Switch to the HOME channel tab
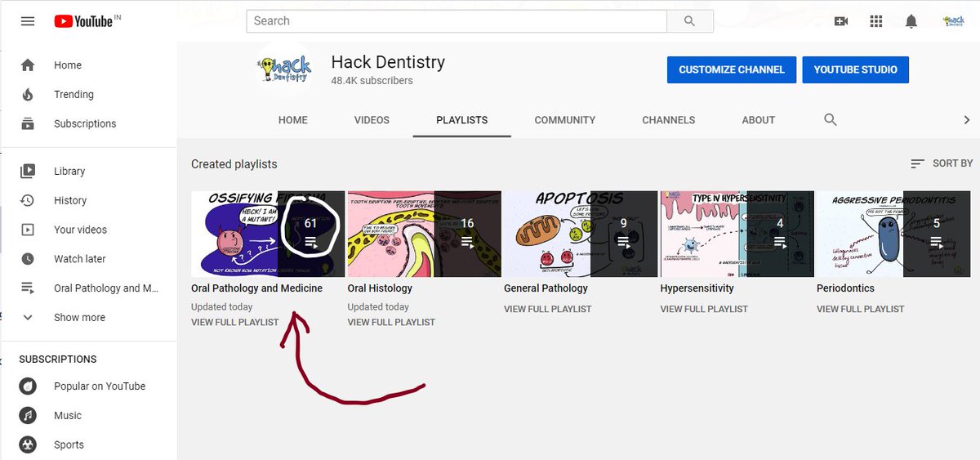The width and height of the screenshot is (980, 460). (x=293, y=120)
